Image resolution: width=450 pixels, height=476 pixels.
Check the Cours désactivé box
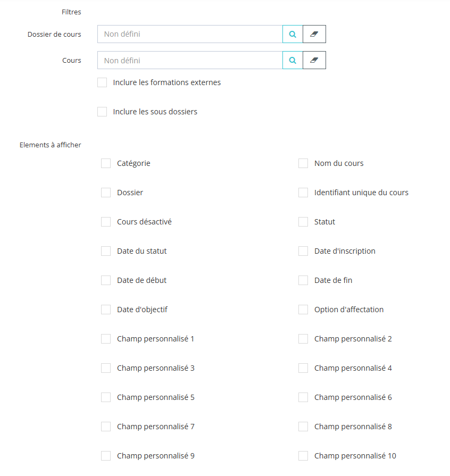[x=106, y=222]
